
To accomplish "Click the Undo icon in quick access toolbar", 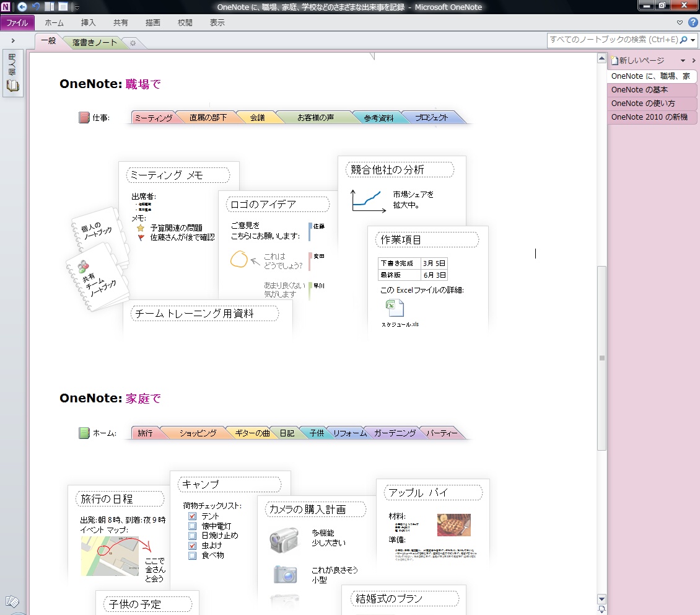I will click(36, 7).
